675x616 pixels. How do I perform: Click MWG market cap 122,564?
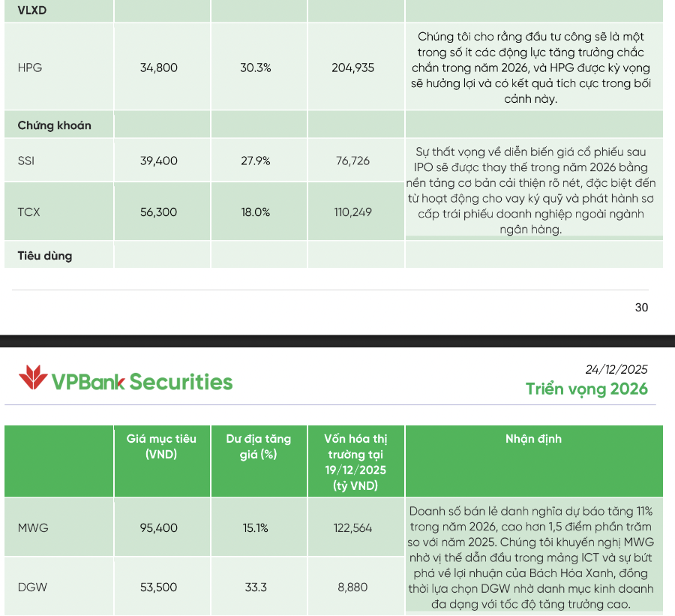pos(353,528)
